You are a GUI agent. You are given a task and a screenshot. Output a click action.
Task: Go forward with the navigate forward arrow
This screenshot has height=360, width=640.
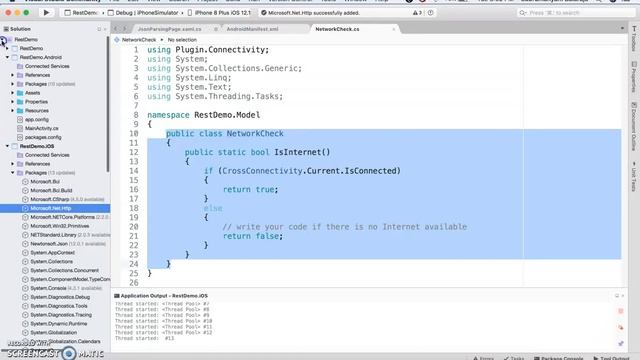pos(124,29)
